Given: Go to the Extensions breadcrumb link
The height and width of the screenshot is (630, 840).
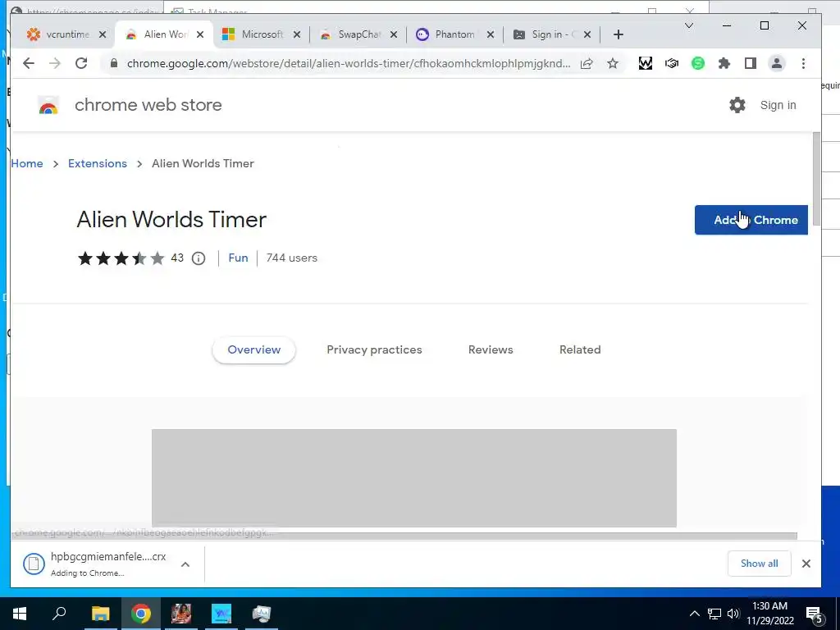Looking at the screenshot, I should pos(98,163).
